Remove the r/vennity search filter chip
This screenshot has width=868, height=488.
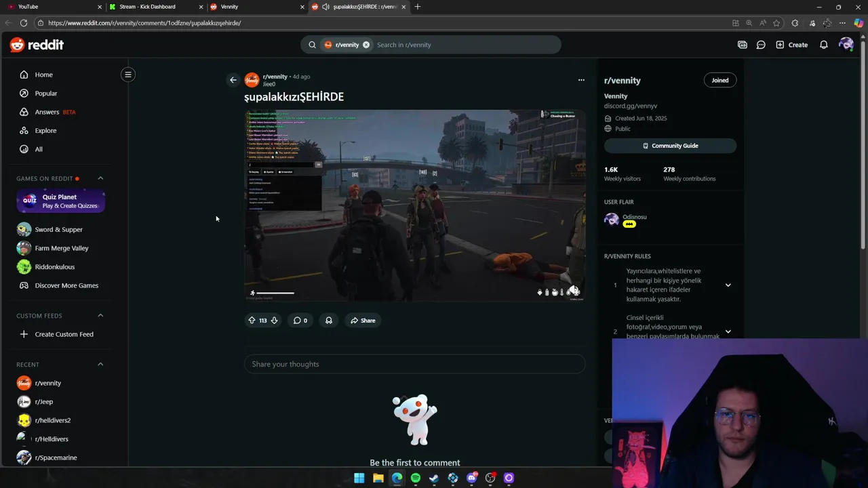tap(366, 45)
